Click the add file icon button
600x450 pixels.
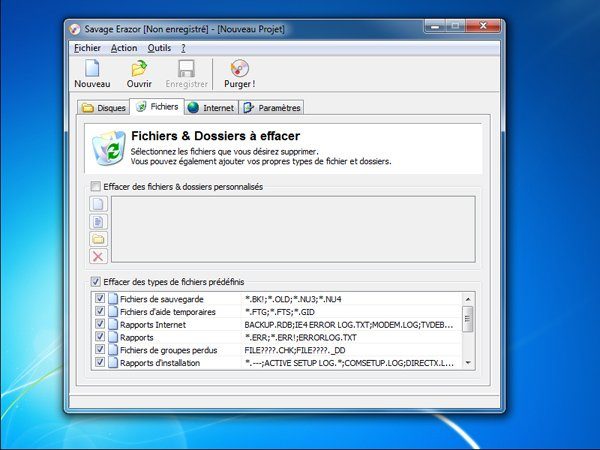point(98,204)
